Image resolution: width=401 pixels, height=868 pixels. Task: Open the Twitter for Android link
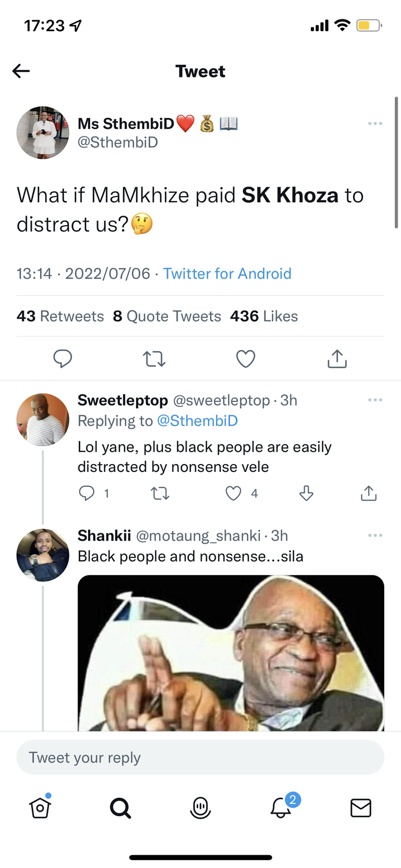[x=227, y=274]
